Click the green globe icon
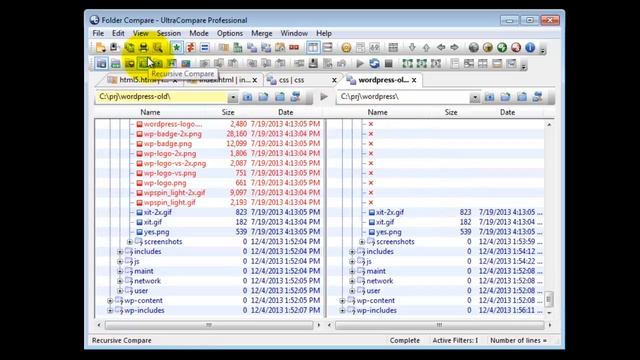The height and width of the screenshot is (360, 640). click(502, 47)
